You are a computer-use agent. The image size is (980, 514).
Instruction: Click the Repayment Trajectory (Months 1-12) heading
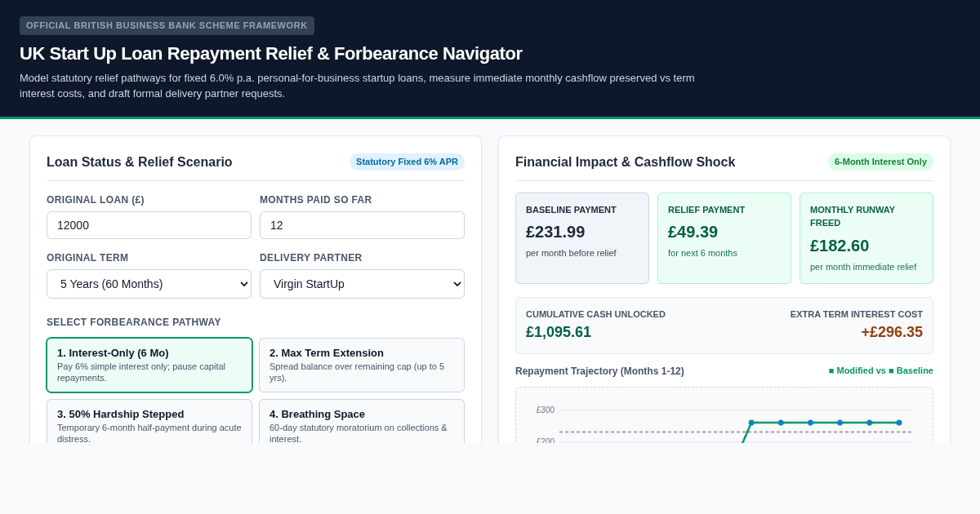pyautogui.click(x=599, y=371)
